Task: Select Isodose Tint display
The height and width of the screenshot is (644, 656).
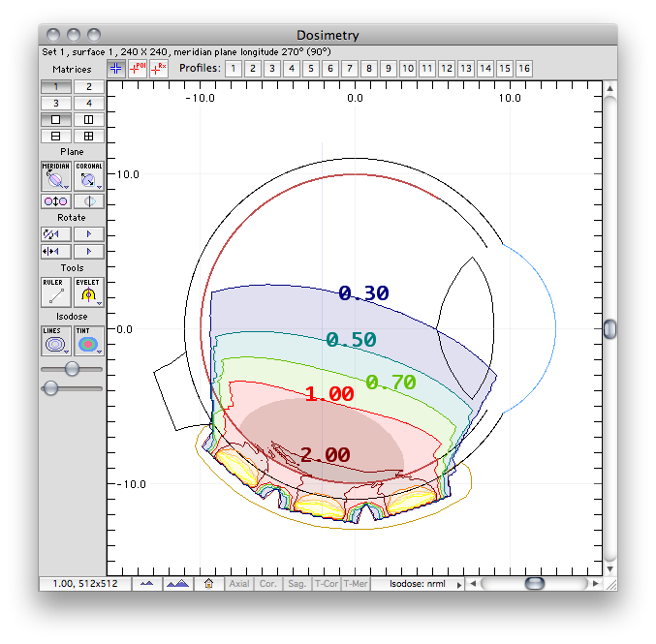Action: click(x=89, y=341)
